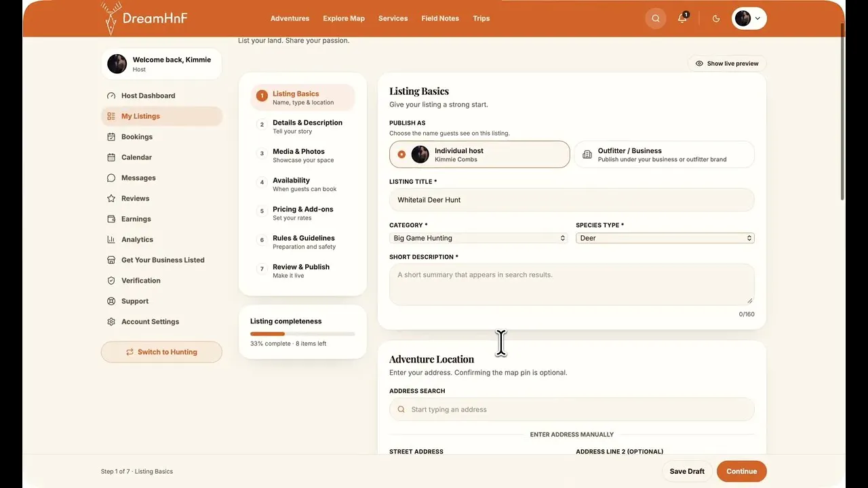The image size is (868, 488).
Task: Click the Outfitter / Business building icon
Action: click(587, 155)
